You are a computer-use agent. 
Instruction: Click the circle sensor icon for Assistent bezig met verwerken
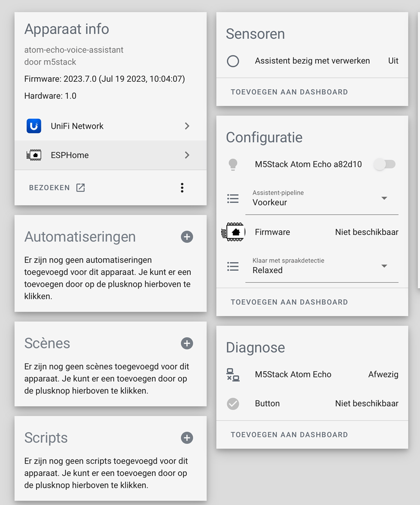(233, 61)
